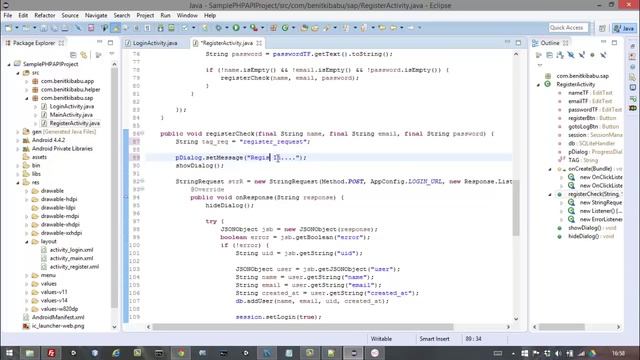
Task: Click the New Java Class icon
Action: pos(285,28)
